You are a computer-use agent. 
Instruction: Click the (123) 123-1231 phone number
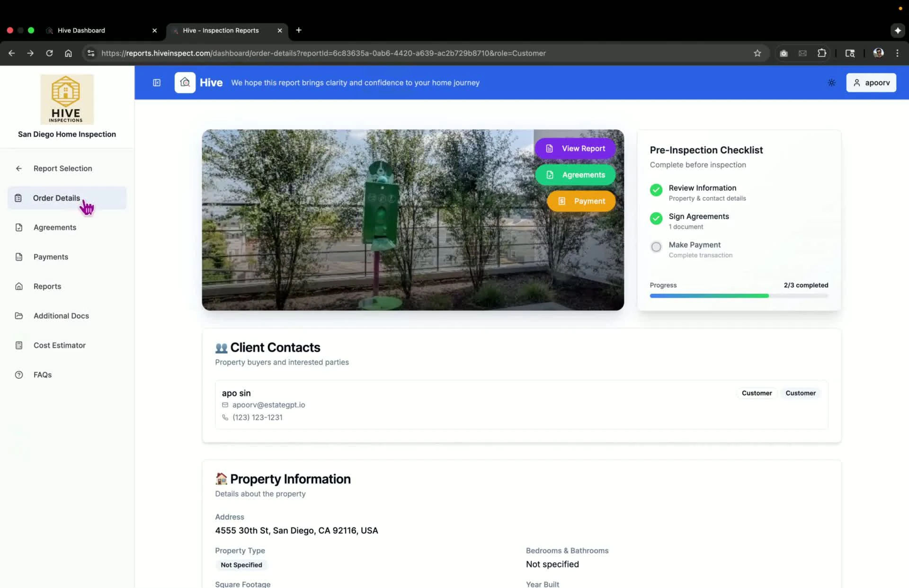point(258,418)
